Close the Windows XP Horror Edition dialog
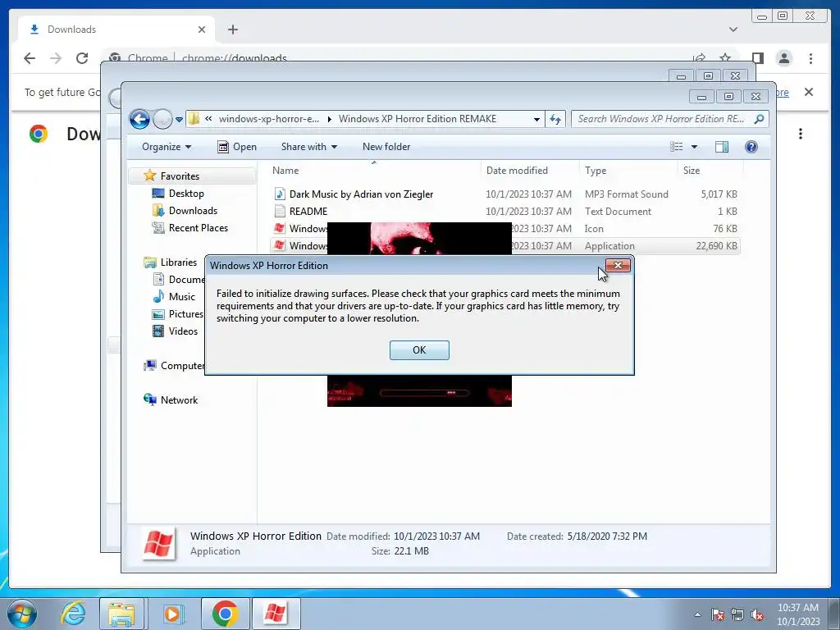This screenshot has height=630, width=840. (618, 265)
